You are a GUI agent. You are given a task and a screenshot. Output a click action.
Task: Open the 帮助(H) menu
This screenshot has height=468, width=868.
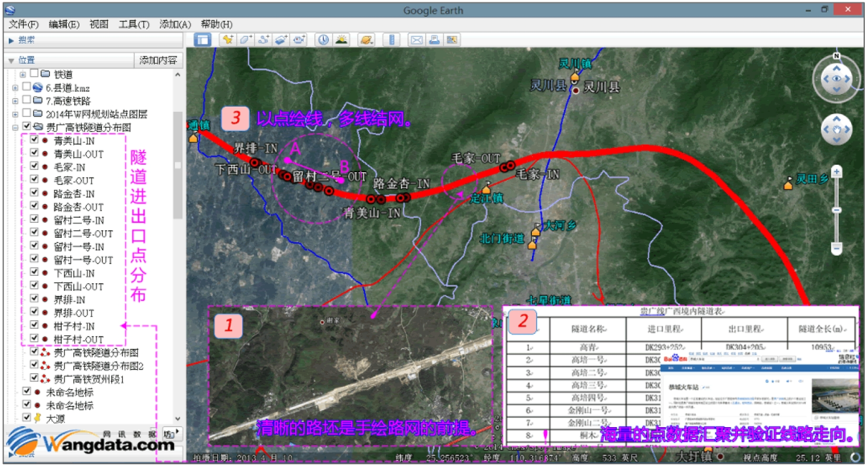[216, 24]
